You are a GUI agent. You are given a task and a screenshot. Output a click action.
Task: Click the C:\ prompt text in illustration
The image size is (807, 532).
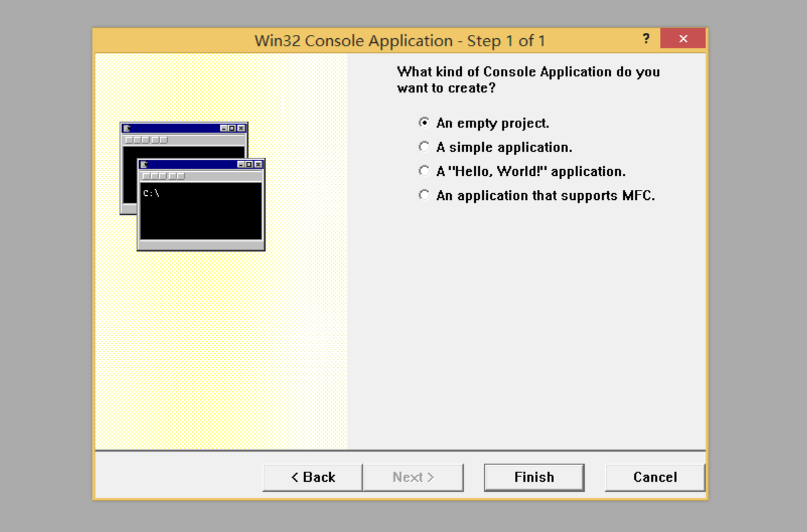151,193
